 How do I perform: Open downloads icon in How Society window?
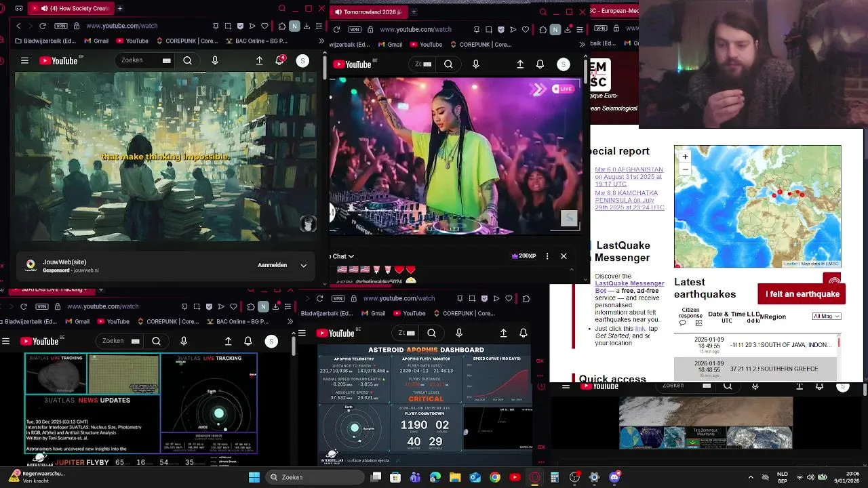click(307, 26)
